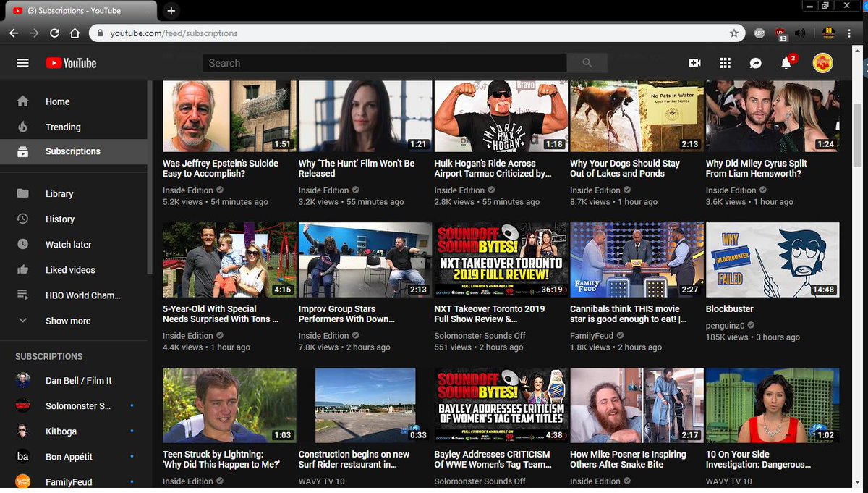Click 'Construction begins on new Surf Rider' title
Screen dimensions: 868x493
point(354,460)
